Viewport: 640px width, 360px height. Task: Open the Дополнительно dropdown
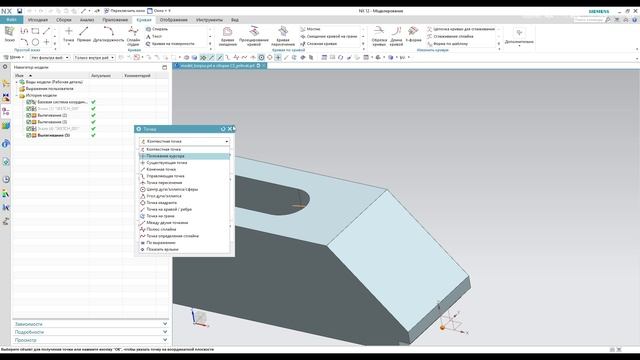coord(519,36)
